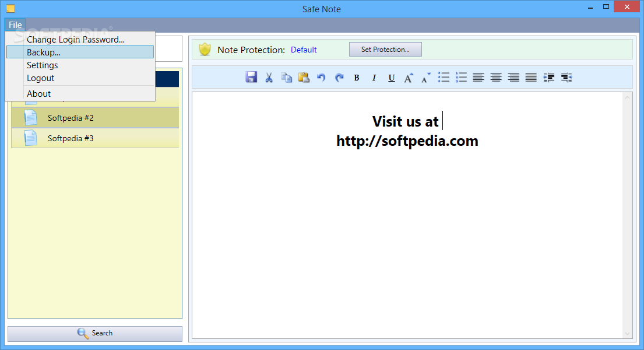Viewport: 644px width, 350px height.
Task: Choose Change Login Password menu entry
Action: pos(80,40)
